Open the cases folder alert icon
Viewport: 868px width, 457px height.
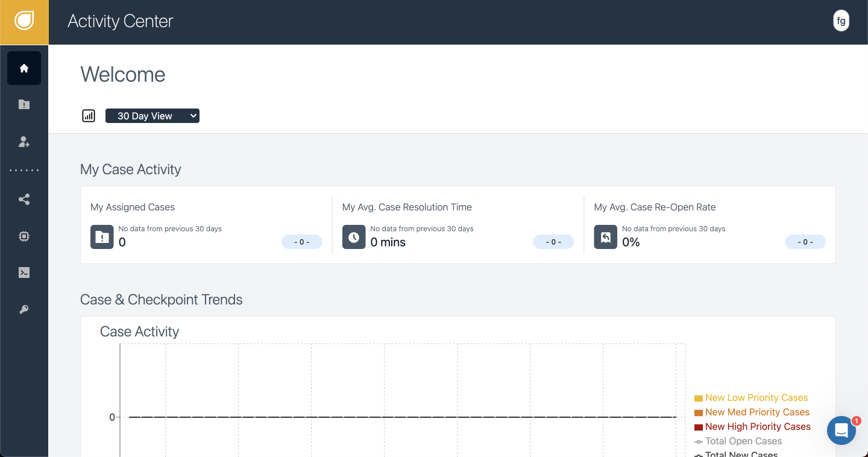pyautogui.click(x=24, y=104)
